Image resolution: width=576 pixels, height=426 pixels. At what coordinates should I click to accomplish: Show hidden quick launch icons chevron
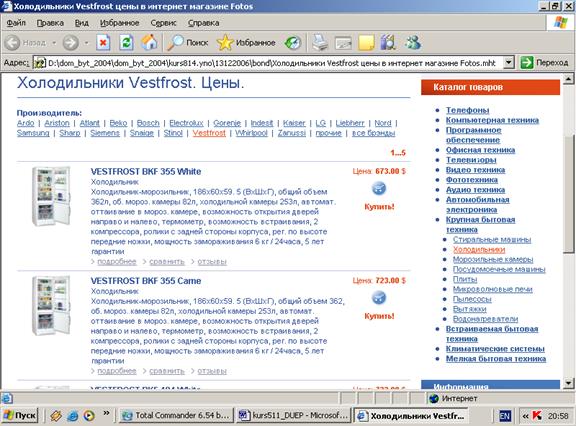[106, 414]
